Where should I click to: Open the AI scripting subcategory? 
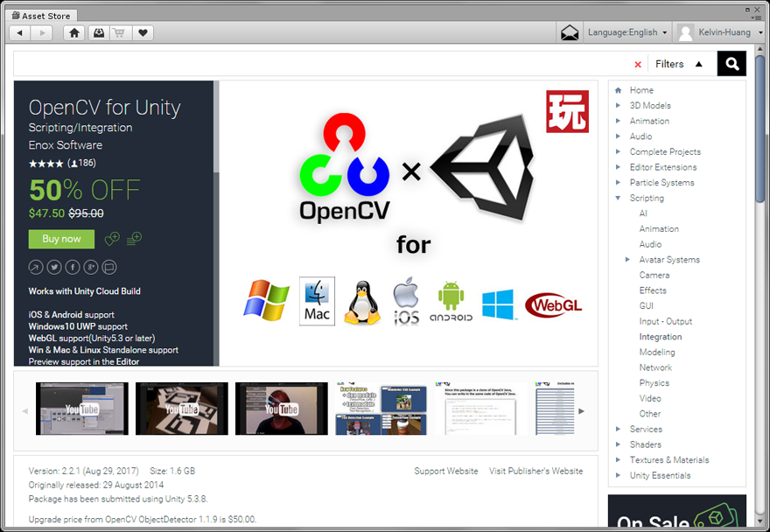click(643, 213)
